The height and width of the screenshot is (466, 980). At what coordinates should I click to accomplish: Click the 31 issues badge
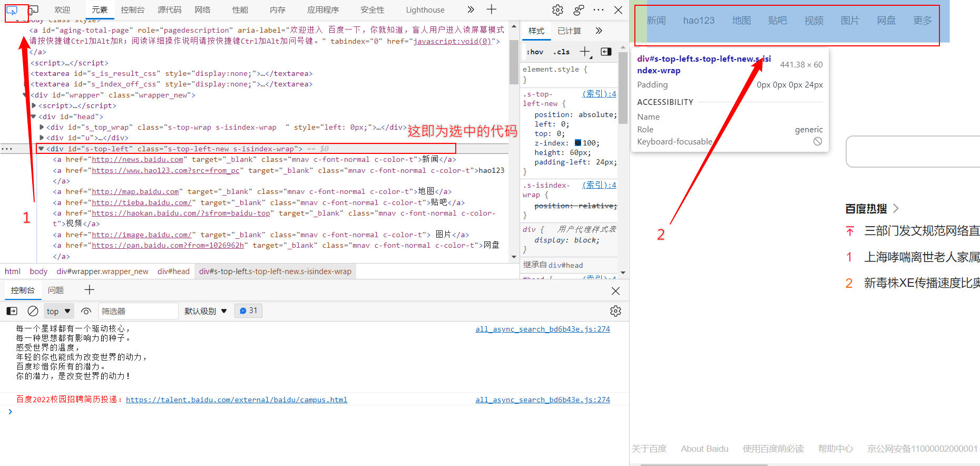[249, 310]
